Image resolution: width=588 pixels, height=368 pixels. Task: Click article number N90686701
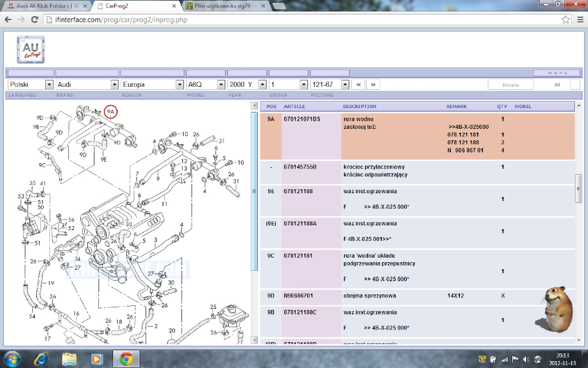298,296
